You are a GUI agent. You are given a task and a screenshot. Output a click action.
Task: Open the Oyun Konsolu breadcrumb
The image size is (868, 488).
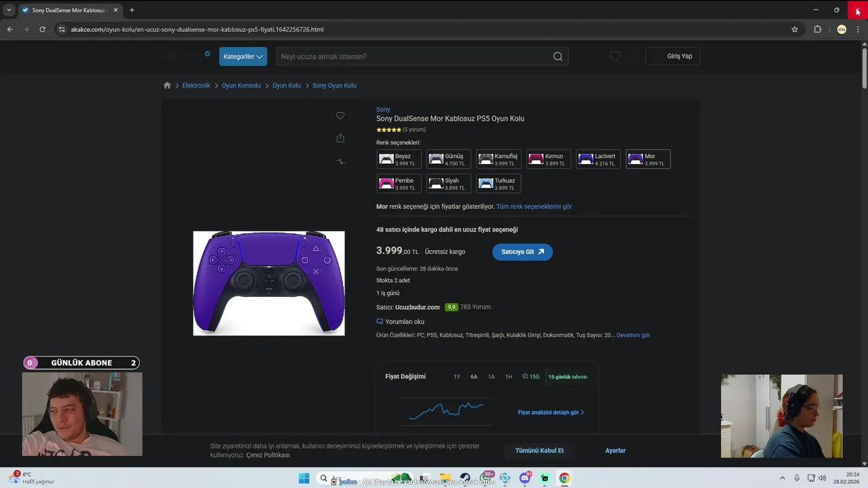coord(241,85)
